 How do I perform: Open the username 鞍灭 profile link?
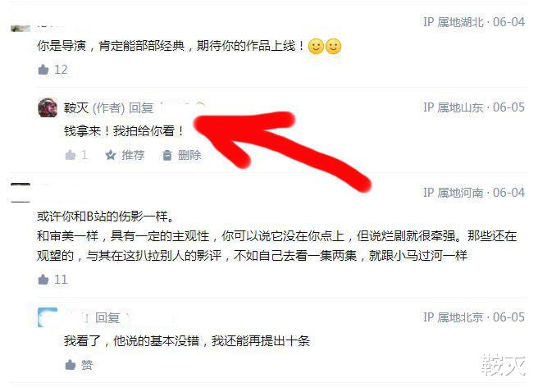[76, 108]
